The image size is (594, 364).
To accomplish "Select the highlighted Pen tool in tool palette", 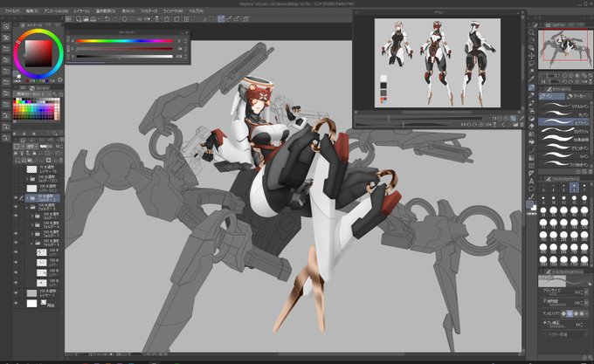I will pos(531,87).
